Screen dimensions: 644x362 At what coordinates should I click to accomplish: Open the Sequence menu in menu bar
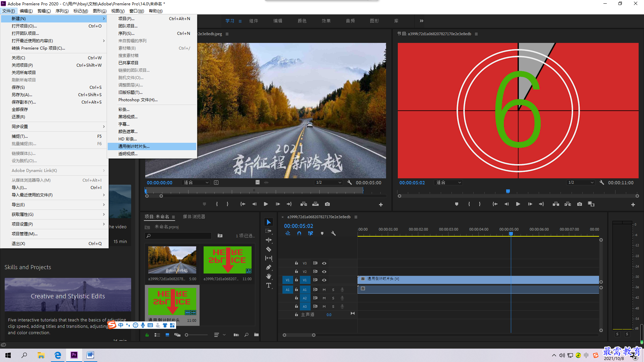coord(62,11)
